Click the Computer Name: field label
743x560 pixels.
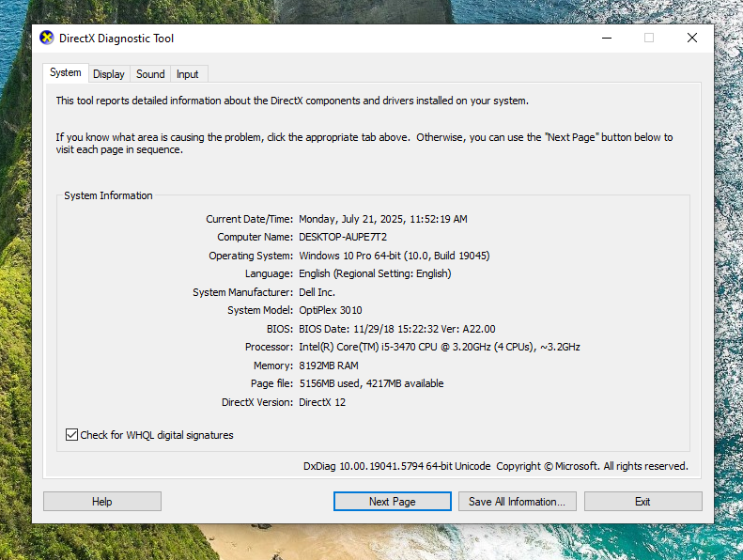pos(255,237)
